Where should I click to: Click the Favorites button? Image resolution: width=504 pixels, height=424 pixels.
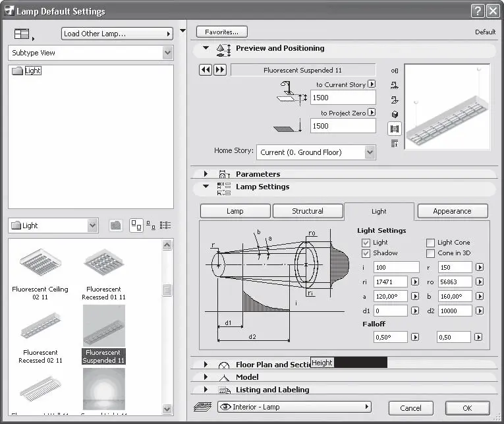(222, 32)
